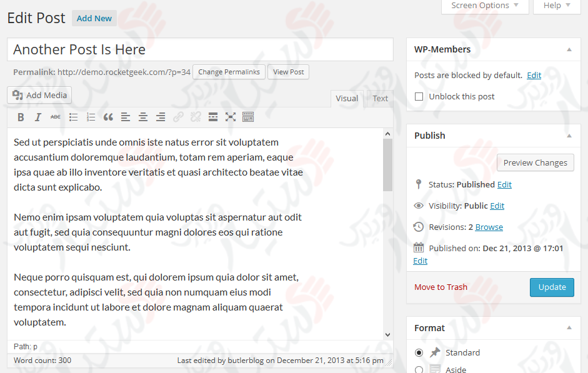Insert a bulleted list

[x=73, y=117]
